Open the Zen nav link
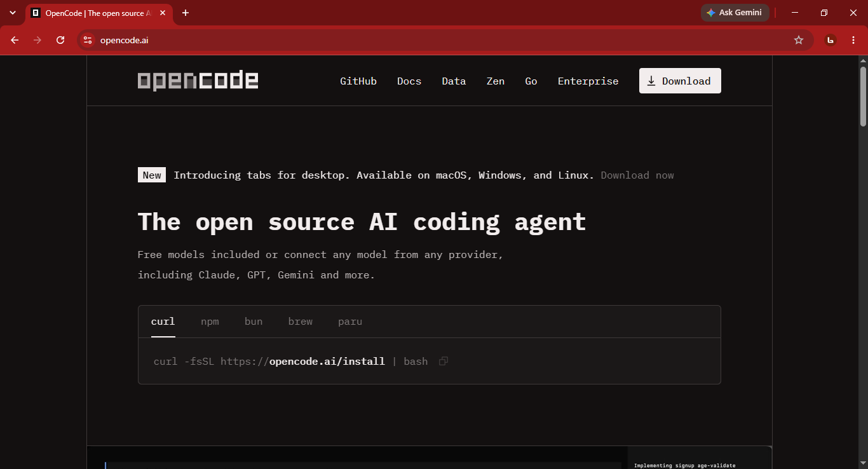 [496, 81]
